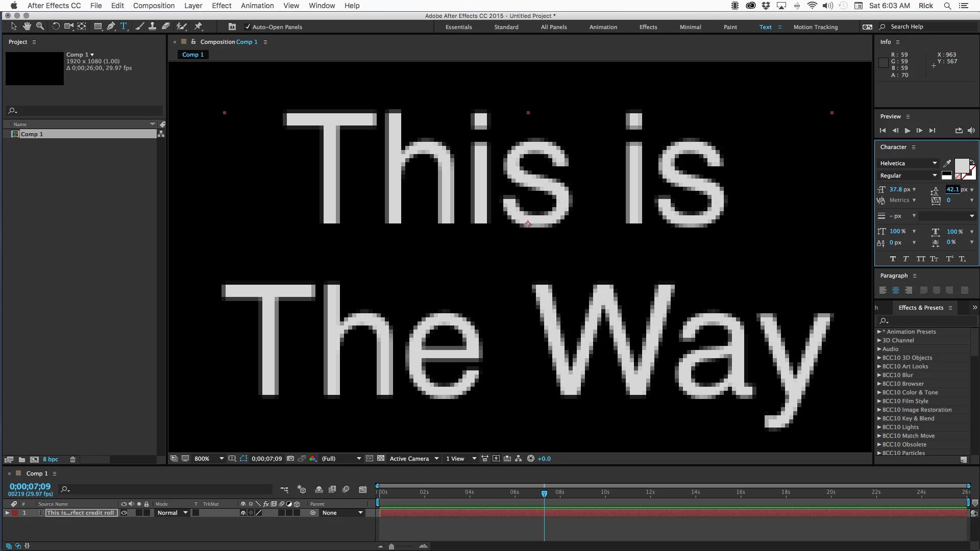980x551 pixels.
Task: Expand the BCC10 Blur effects category
Action: tap(879, 375)
